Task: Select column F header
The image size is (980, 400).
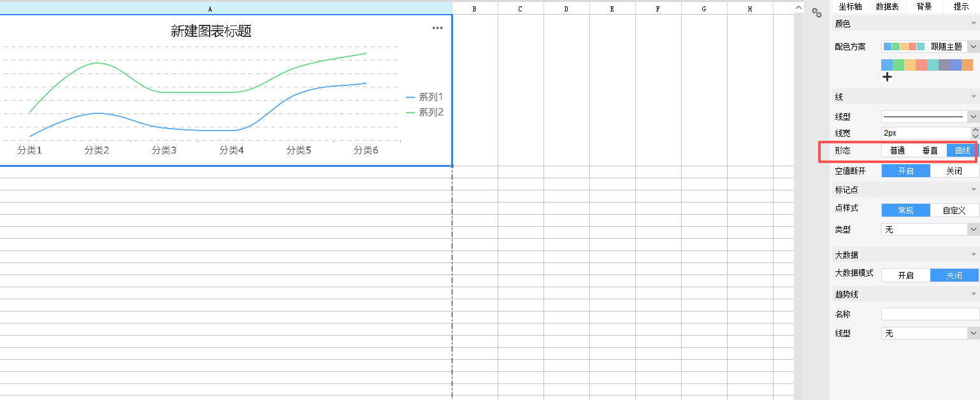Action: (x=658, y=8)
